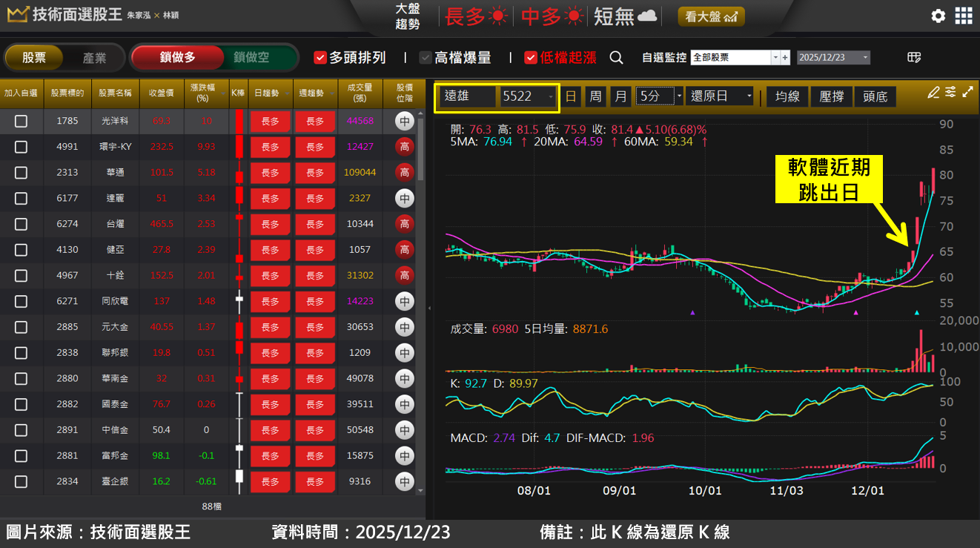
Task: Open application settings via the gear icon
Action: click(x=938, y=16)
